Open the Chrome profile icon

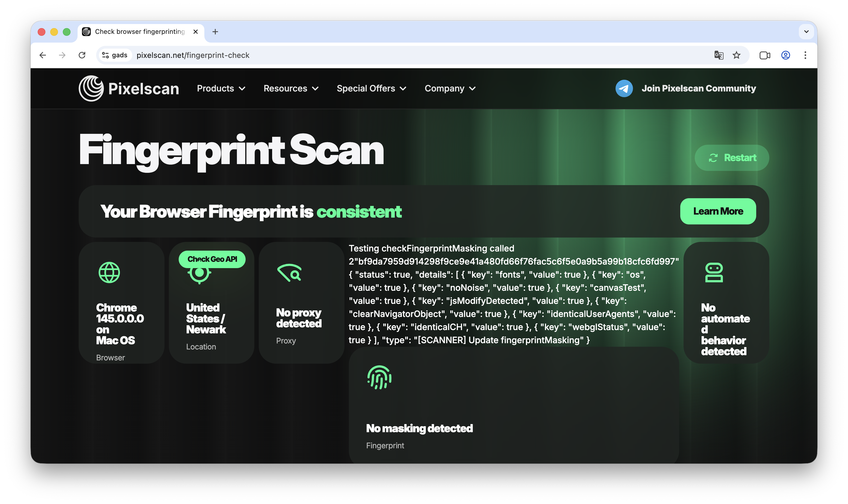[785, 55]
